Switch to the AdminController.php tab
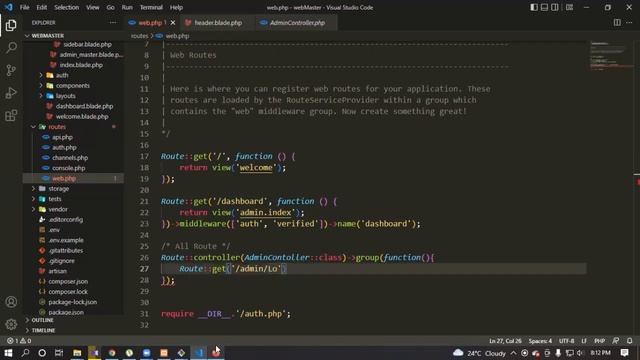The image size is (640, 360). (297, 23)
